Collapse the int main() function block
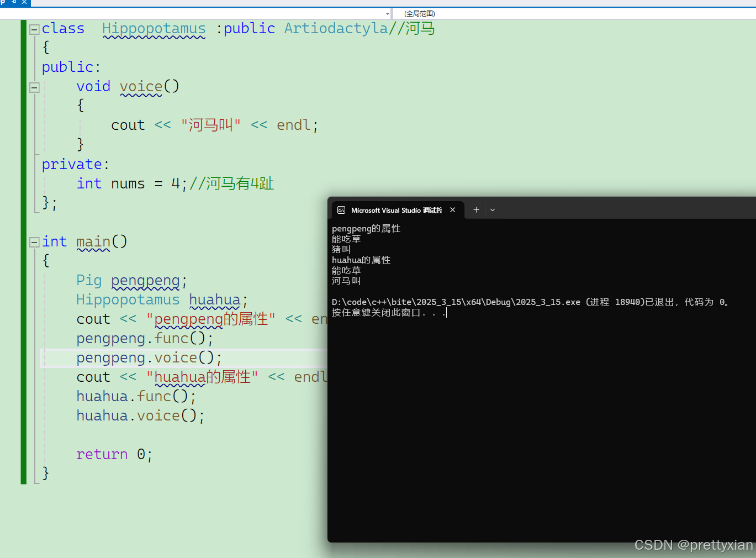This screenshot has width=756, height=558. [34, 242]
